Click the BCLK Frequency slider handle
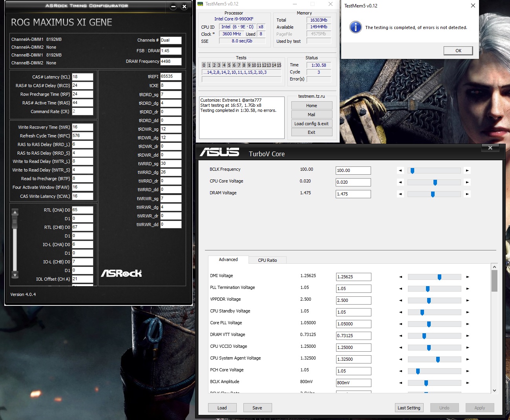 click(412, 171)
